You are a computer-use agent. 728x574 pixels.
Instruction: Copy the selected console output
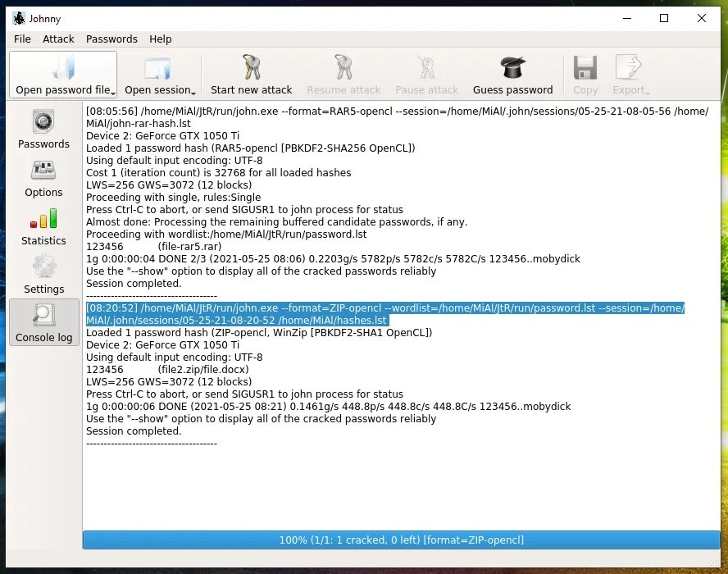[x=585, y=74]
